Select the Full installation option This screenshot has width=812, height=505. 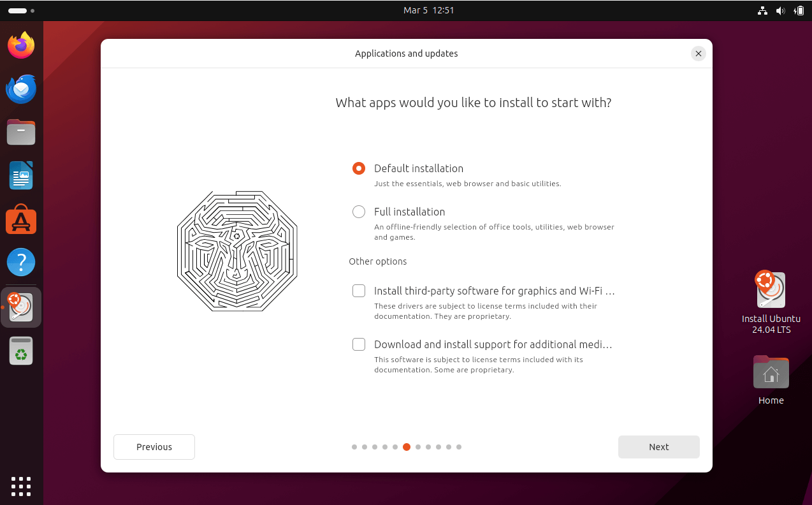point(359,212)
